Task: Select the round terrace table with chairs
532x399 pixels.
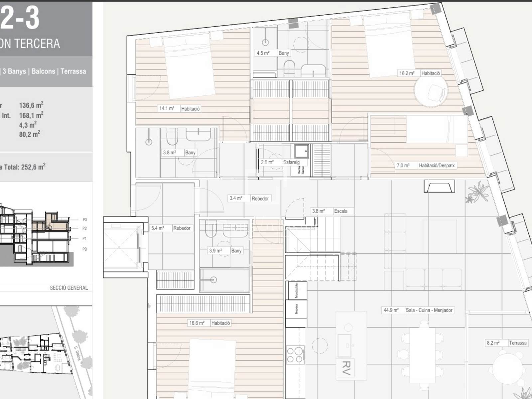Action: [507, 368]
